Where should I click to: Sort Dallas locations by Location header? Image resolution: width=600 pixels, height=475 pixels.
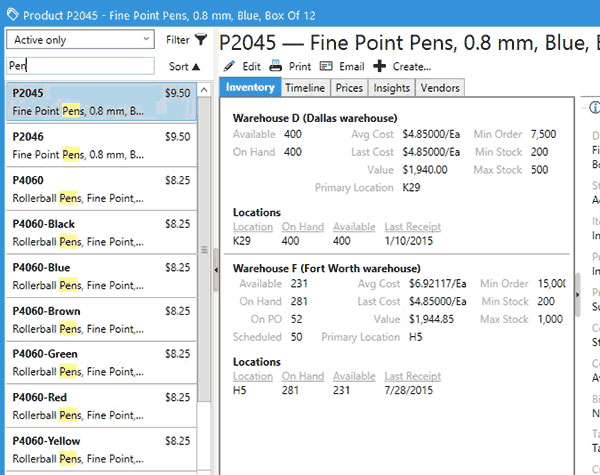[253, 227]
